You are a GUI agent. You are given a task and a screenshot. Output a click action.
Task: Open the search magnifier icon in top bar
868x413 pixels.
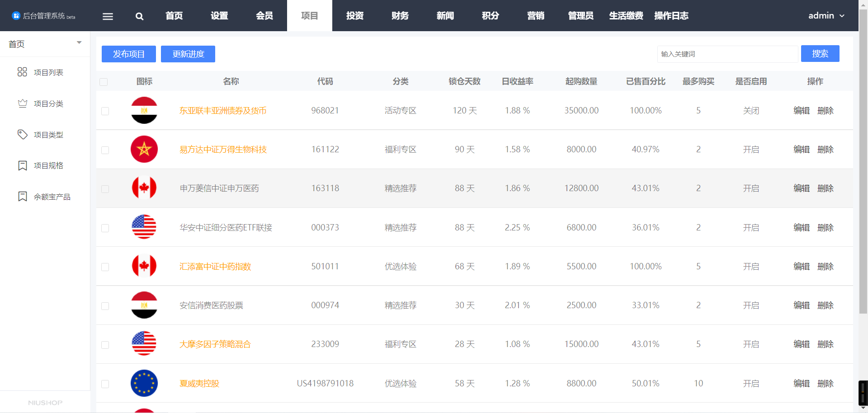pos(139,16)
